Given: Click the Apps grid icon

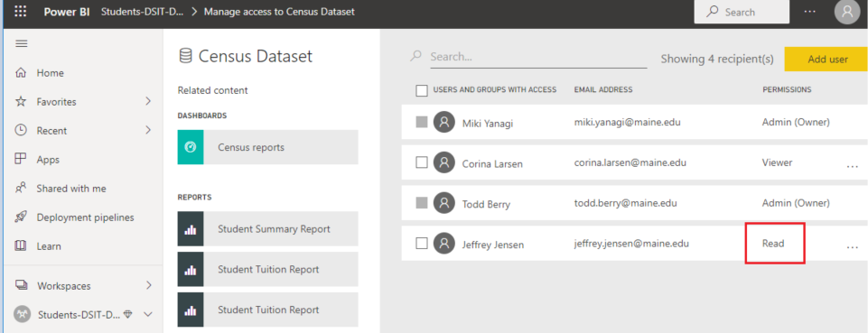Looking at the screenshot, I should pyautogui.click(x=21, y=160).
